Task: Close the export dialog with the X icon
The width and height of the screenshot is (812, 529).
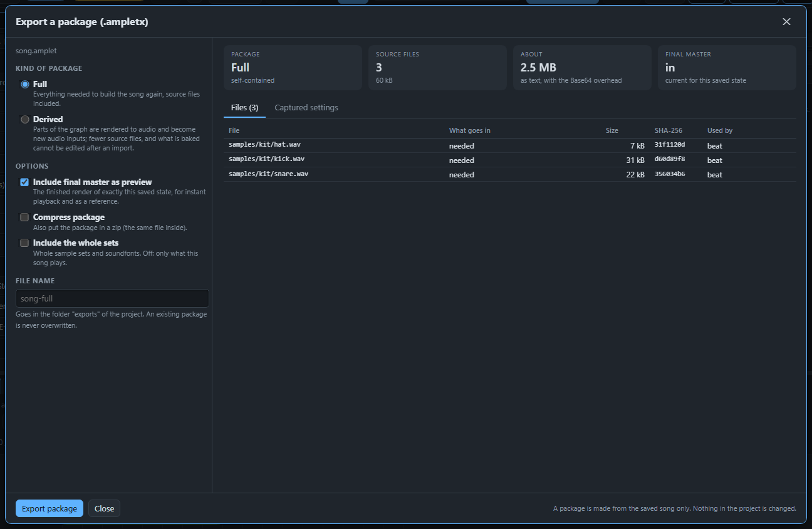Action: pyautogui.click(x=786, y=22)
